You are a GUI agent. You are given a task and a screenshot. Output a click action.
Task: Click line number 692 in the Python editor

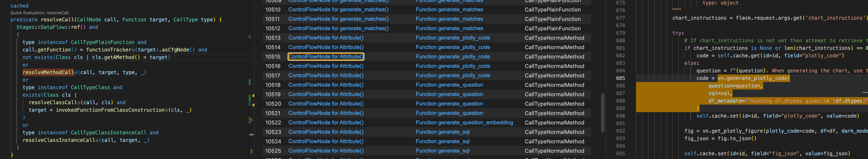coord(620,131)
